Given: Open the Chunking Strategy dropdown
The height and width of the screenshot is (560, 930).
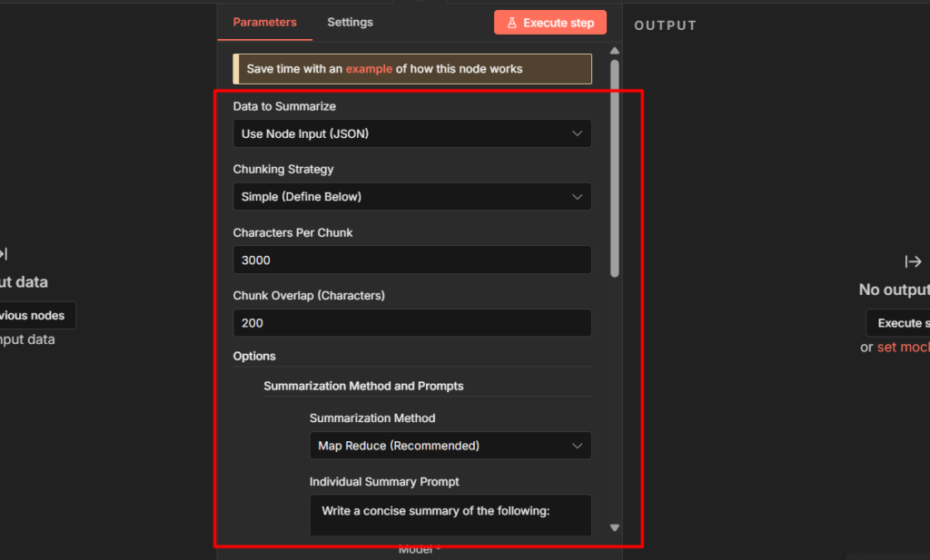Looking at the screenshot, I should click(x=412, y=196).
